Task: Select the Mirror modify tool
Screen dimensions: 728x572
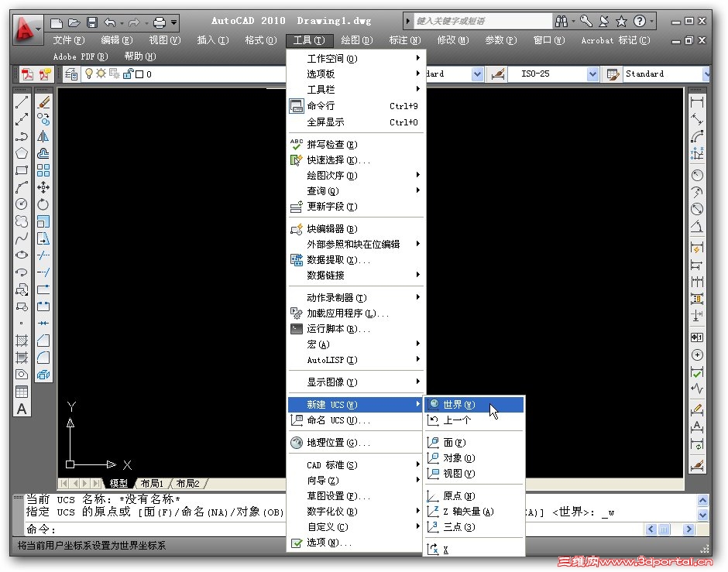Action: coord(43,136)
